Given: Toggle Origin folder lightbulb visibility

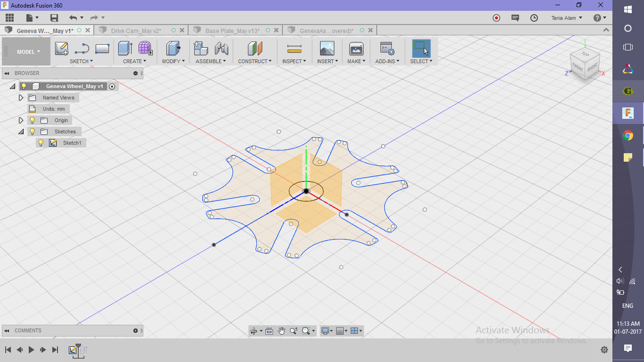Looking at the screenshot, I should point(32,120).
